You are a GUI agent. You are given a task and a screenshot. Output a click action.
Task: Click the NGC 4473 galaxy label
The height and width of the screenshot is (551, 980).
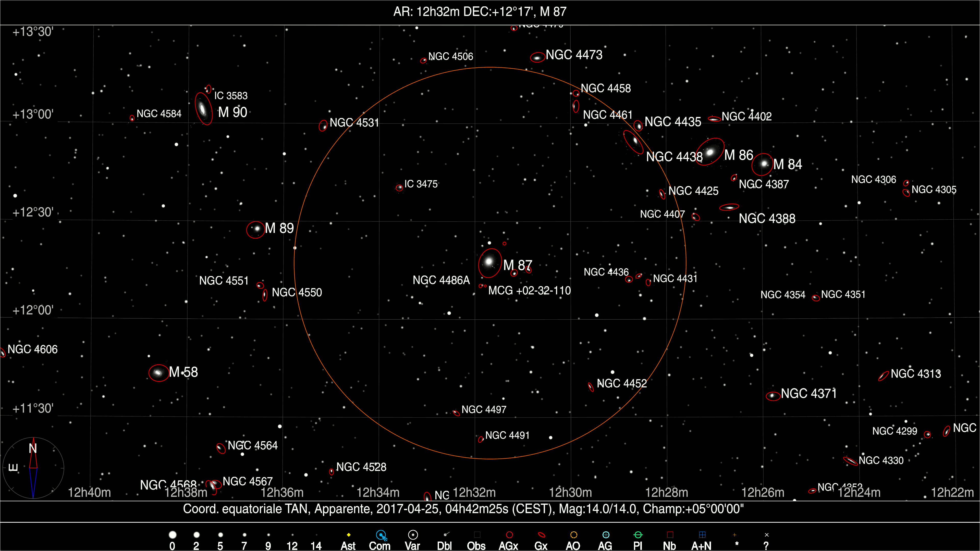[x=574, y=55]
